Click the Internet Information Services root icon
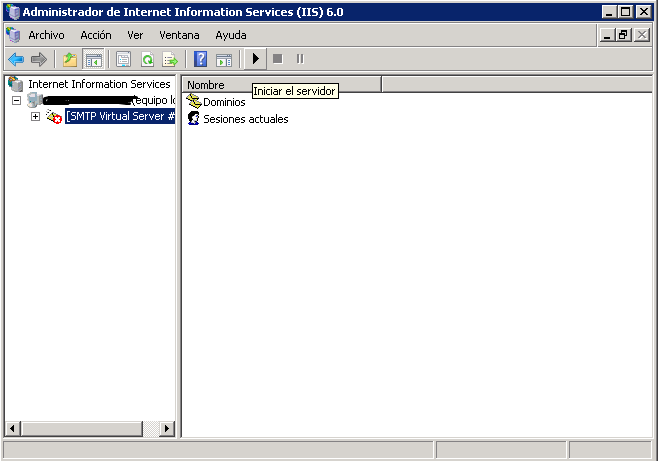 (x=16, y=84)
